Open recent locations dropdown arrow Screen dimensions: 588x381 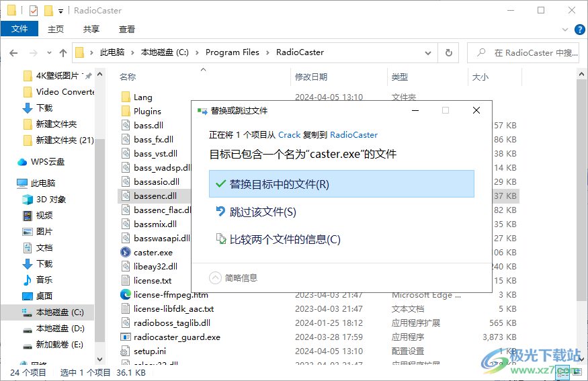[49, 53]
